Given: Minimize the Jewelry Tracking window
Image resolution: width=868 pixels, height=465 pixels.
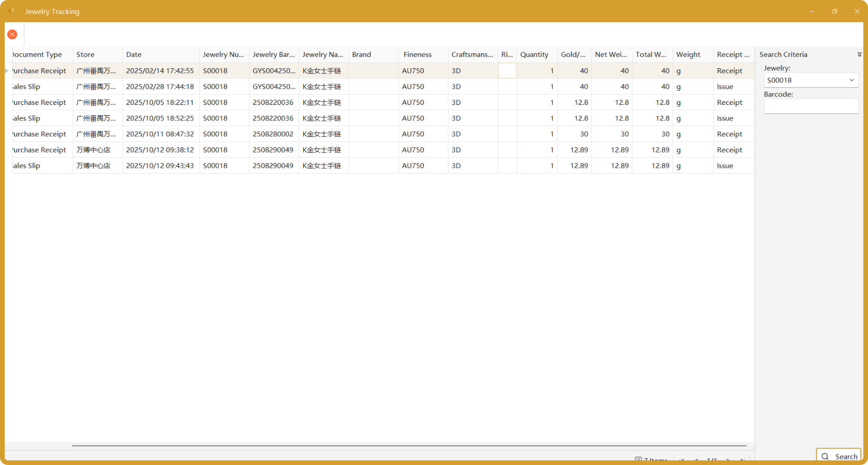Looking at the screenshot, I should [812, 11].
